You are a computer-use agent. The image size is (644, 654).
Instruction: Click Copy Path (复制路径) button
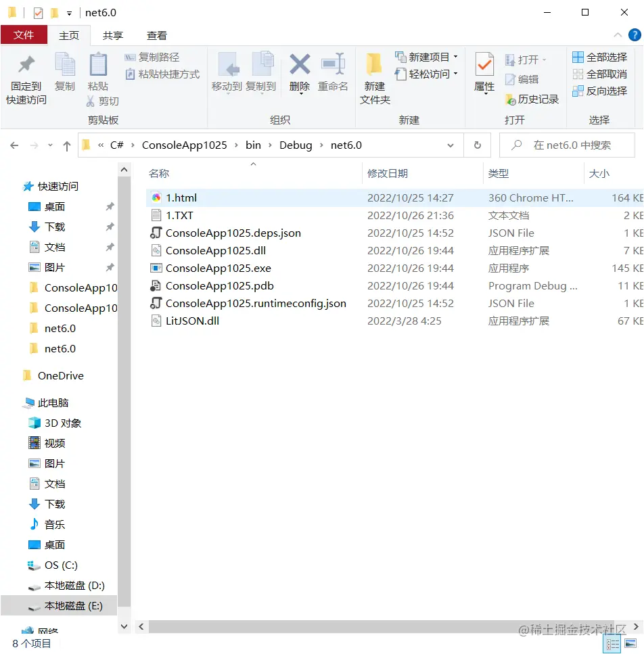[x=152, y=57]
